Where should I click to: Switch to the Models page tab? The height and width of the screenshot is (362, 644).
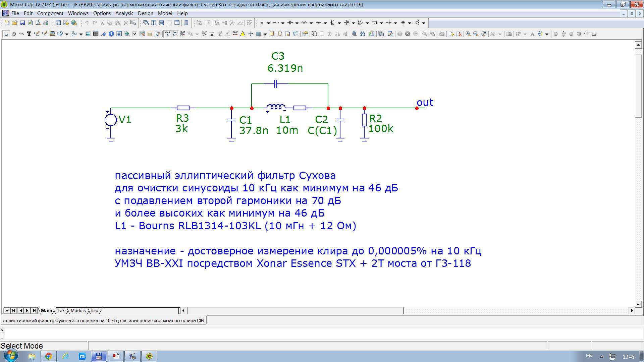tap(78, 310)
